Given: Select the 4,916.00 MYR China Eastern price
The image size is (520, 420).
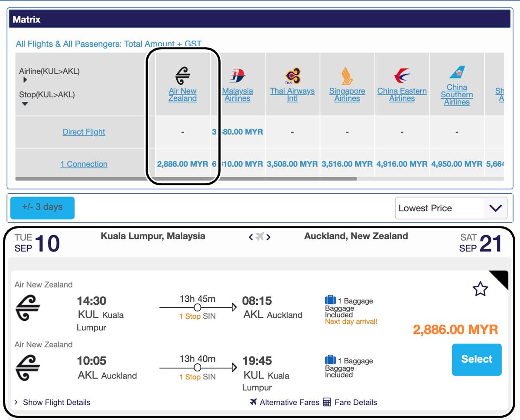Looking at the screenshot, I should click(x=402, y=164).
